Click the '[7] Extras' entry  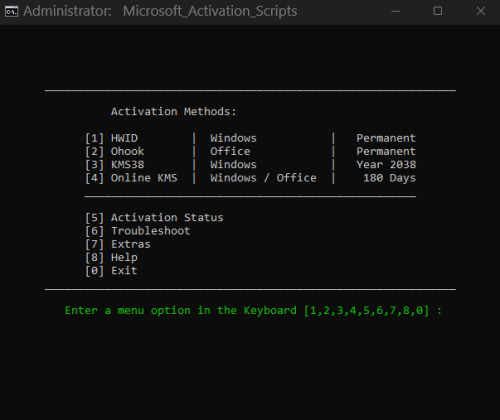118,244
